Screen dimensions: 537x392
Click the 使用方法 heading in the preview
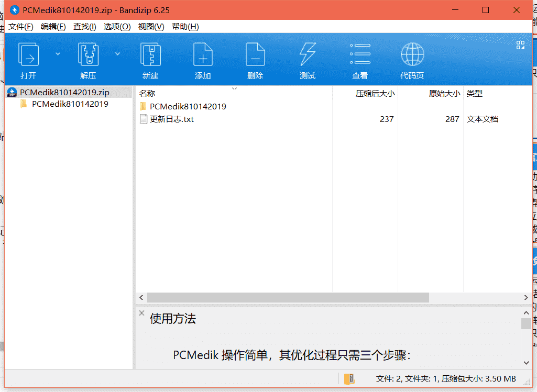pyautogui.click(x=172, y=318)
